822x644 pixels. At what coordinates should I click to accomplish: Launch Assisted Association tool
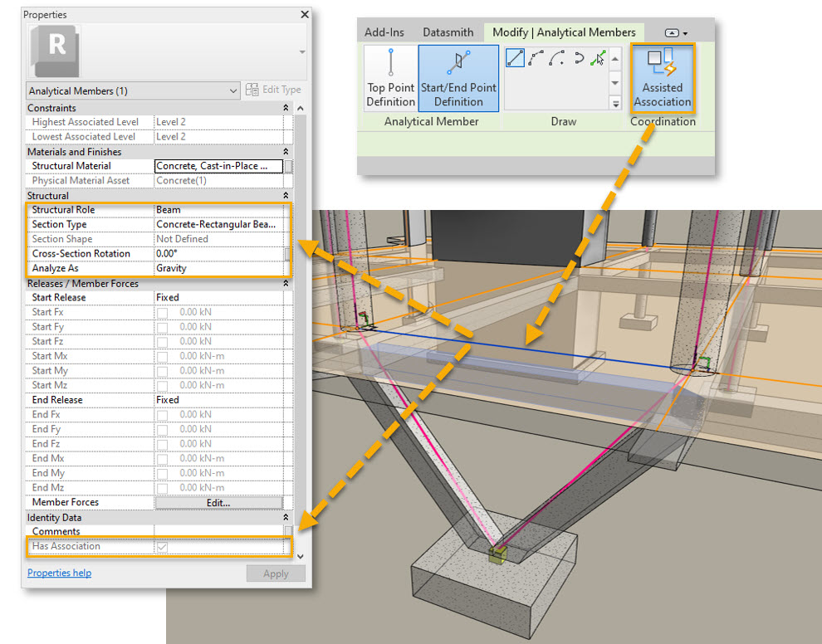(x=662, y=79)
